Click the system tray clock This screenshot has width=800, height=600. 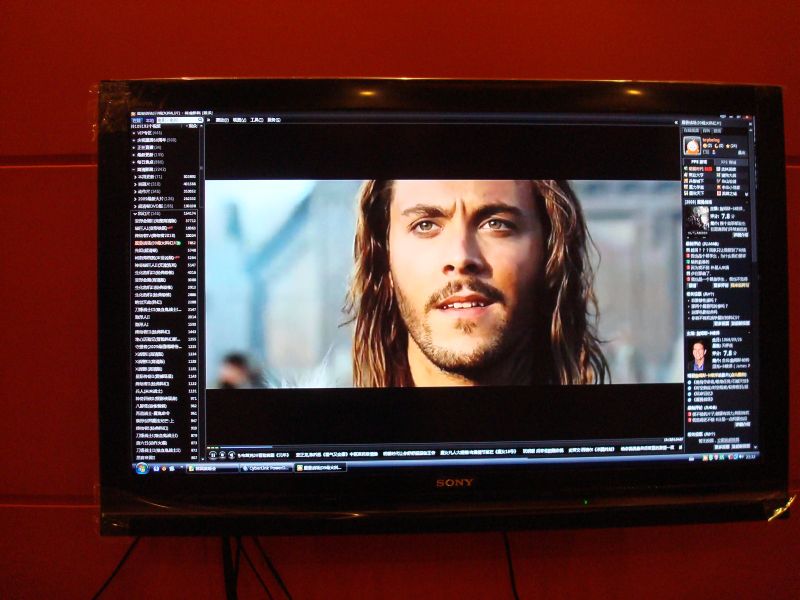(751, 457)
